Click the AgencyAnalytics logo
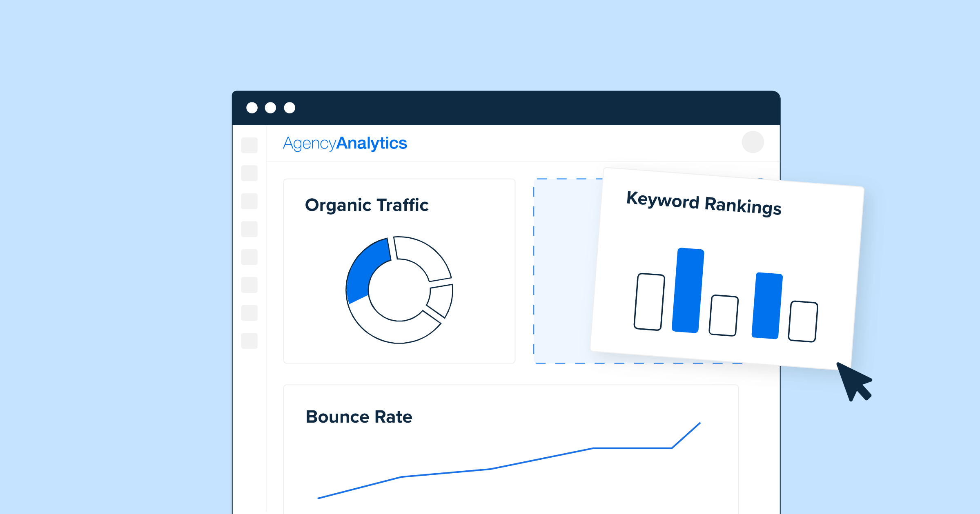The width and height of the screenshot is (980, 514). (345, 144)
